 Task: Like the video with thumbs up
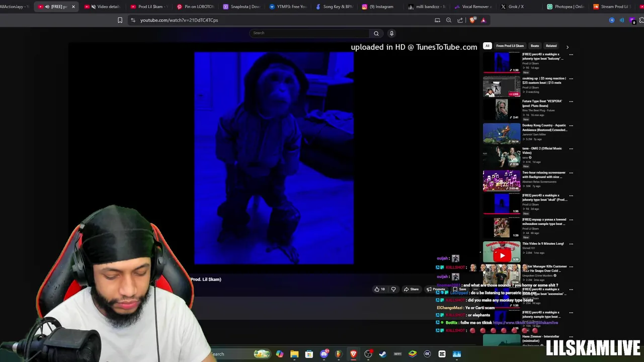[x=379, y=289]
